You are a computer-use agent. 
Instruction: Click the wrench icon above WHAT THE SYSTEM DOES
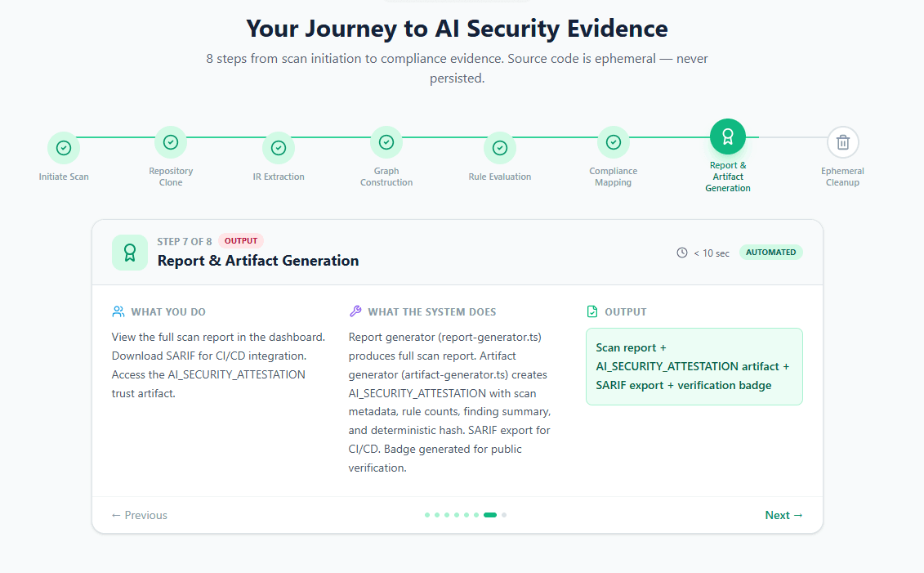pyautogui.click(x=355, y=311)
